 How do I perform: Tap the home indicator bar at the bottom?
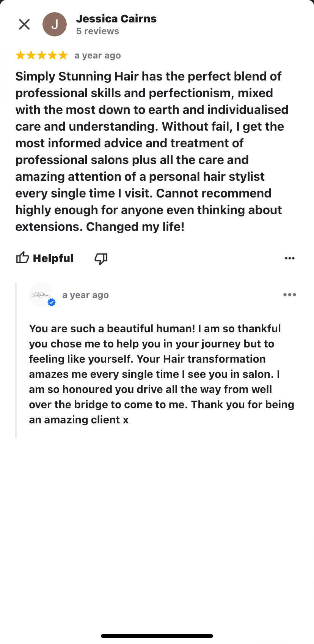coord(157,636)
